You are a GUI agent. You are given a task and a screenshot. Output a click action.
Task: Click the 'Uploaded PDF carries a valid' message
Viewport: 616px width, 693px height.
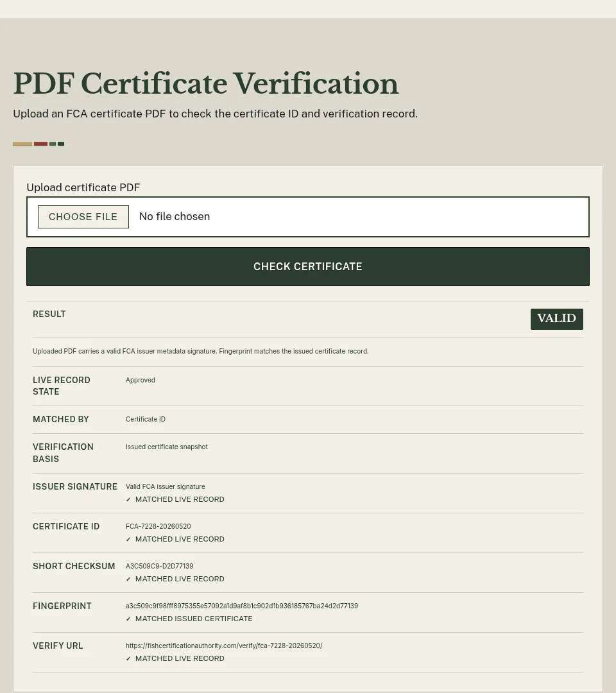click(x=201, y=352)
